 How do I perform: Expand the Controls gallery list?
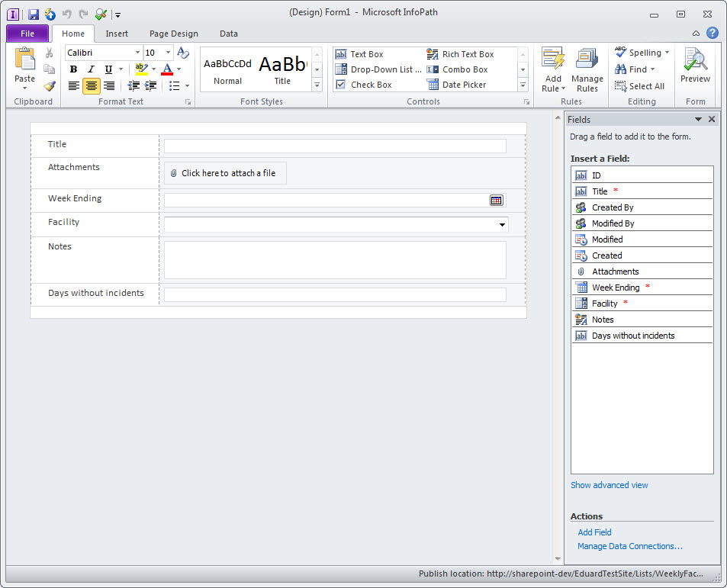point(523,85)
